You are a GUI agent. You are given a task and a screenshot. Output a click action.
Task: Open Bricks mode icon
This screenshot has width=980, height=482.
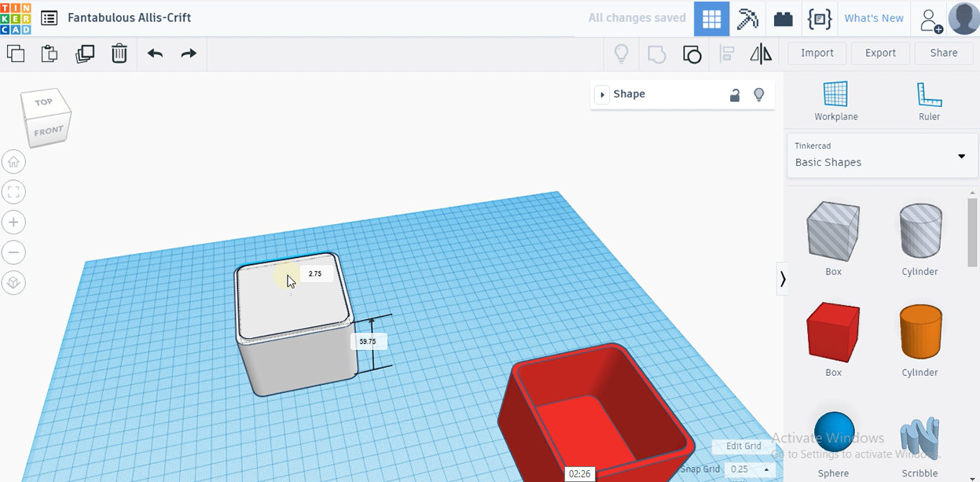pyautogui.click(x=783, y=18)
